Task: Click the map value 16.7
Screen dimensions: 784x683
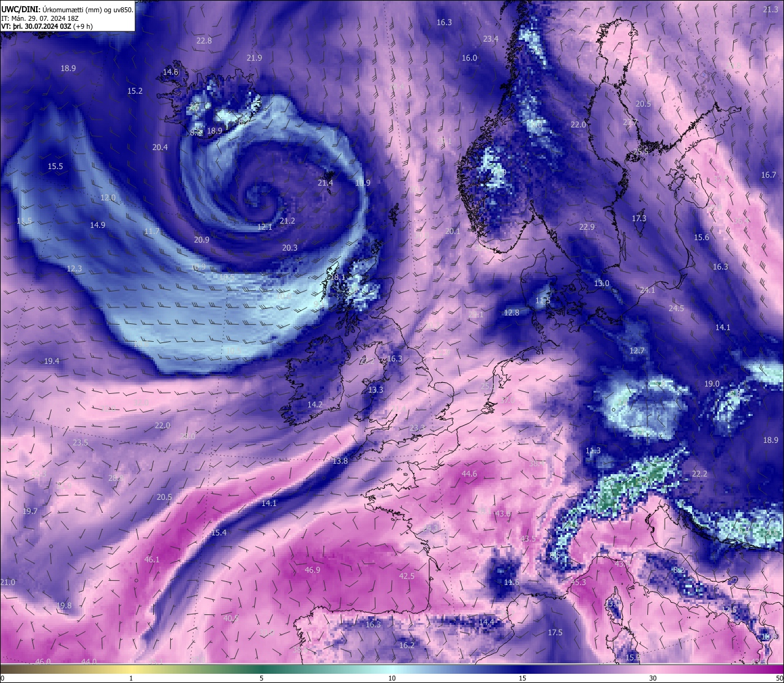Action: (x=769, y=175)
